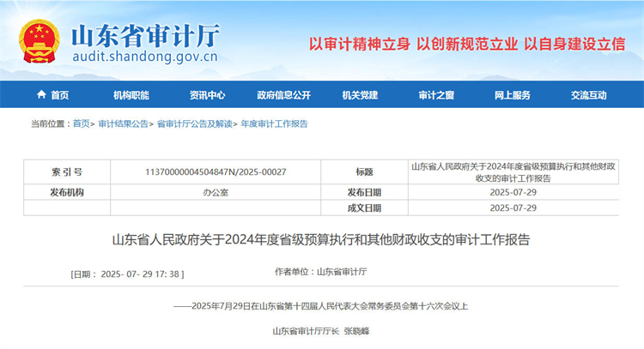Open the 省审计厅公告及解读 breadcrumb link

[x=194, y=123]
